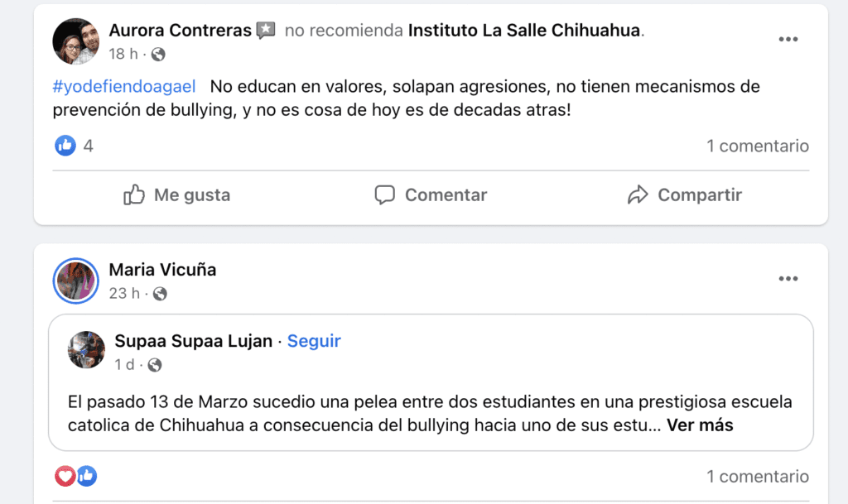Click Maria Vicuña's profile picture

(x=76, y=281)
